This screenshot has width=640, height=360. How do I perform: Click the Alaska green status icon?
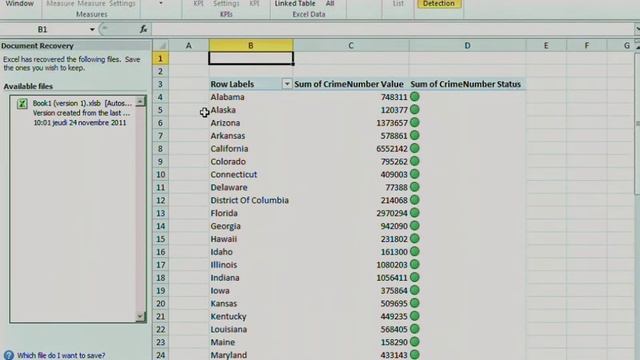(x=415, y=110)
